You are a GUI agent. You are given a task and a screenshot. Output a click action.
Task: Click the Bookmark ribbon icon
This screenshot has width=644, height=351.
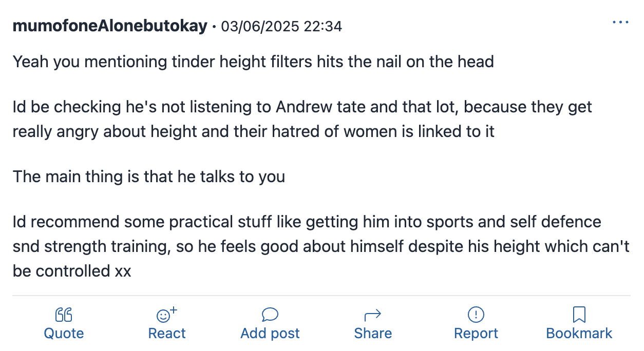tap(579, 315)
